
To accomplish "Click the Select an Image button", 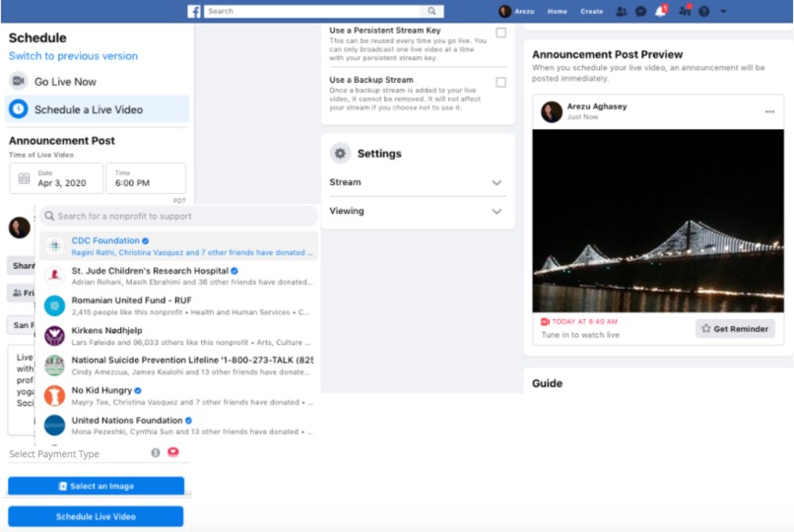I will (x=97, y=486).
